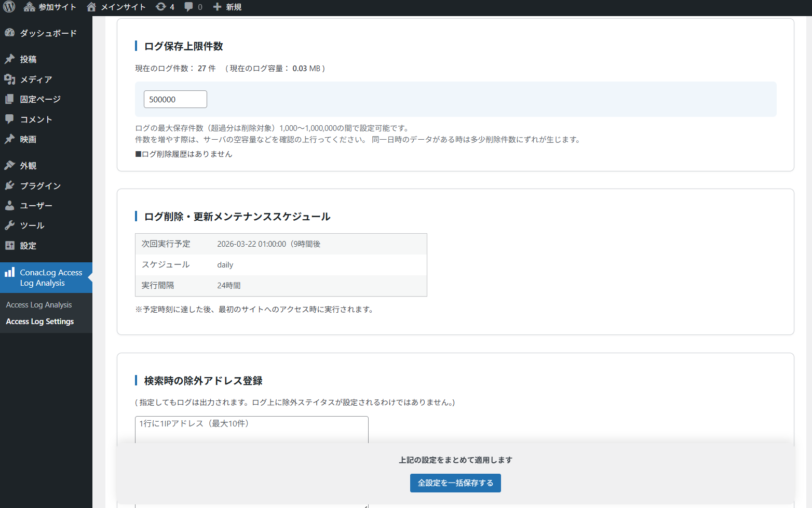
Task: Click the ユーザー person icon
Action: point(9,205)
